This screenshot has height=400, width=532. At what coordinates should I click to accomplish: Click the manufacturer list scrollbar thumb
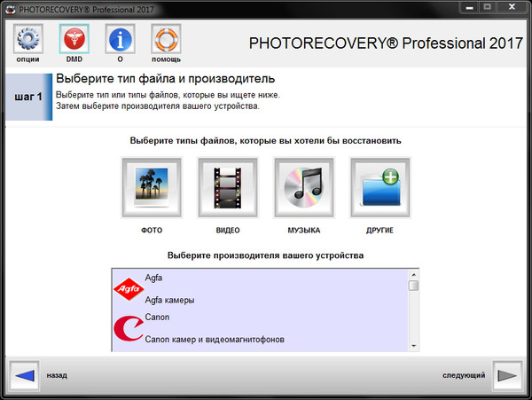click(413, 286)
